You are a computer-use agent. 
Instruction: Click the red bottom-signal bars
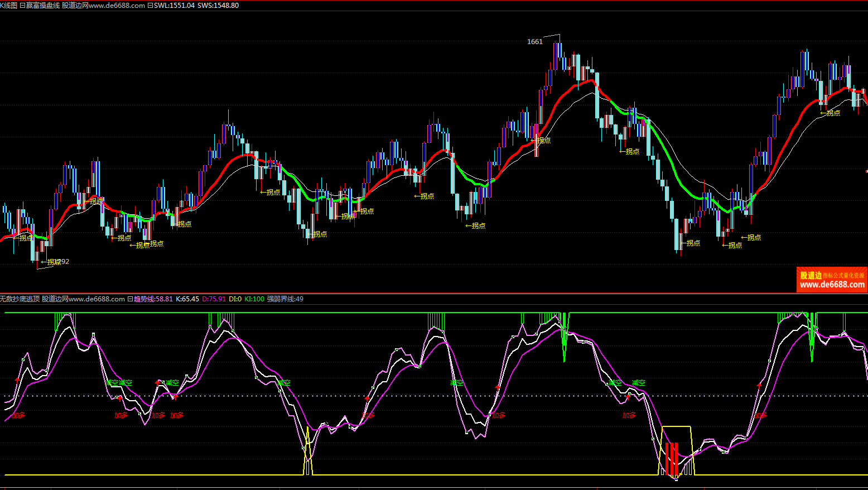point(673,458)
